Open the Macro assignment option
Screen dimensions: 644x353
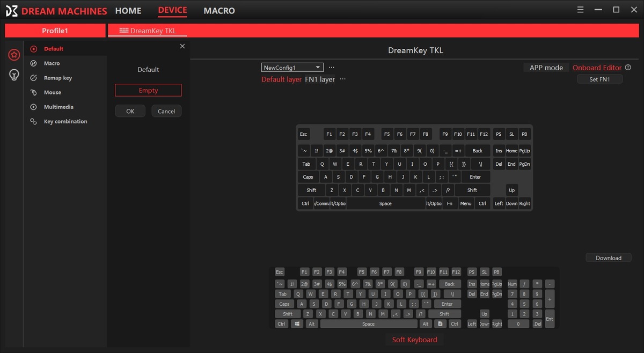[52, 63]
